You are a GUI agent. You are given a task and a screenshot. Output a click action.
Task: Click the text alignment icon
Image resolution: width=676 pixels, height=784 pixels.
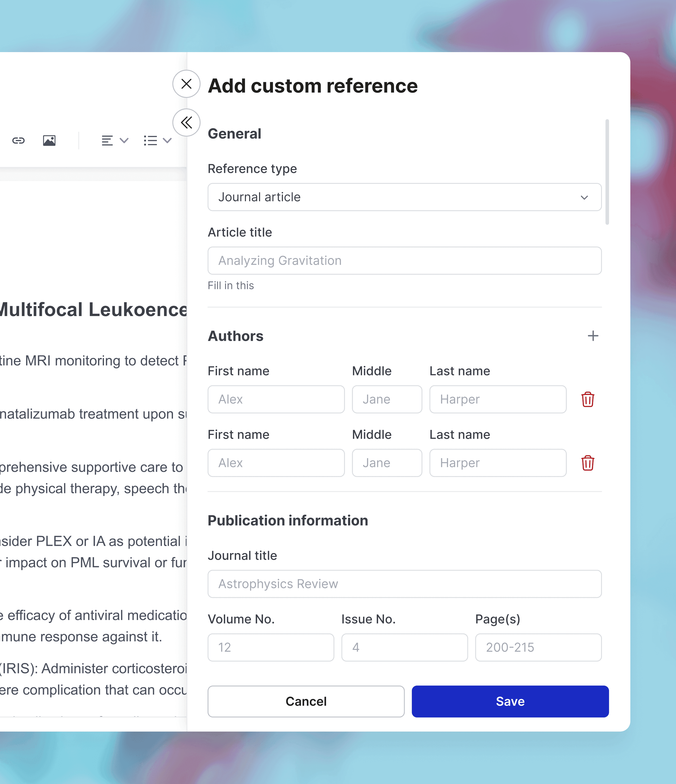[x=107, y=141]
